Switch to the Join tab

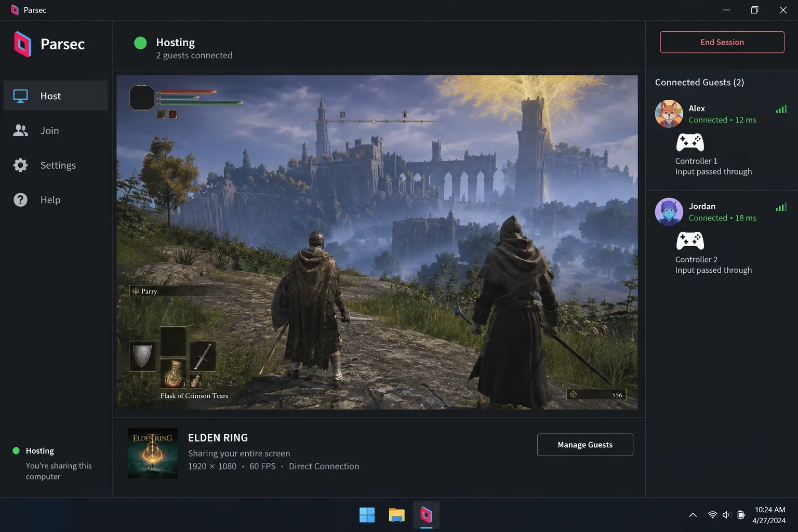coord(56,130)
